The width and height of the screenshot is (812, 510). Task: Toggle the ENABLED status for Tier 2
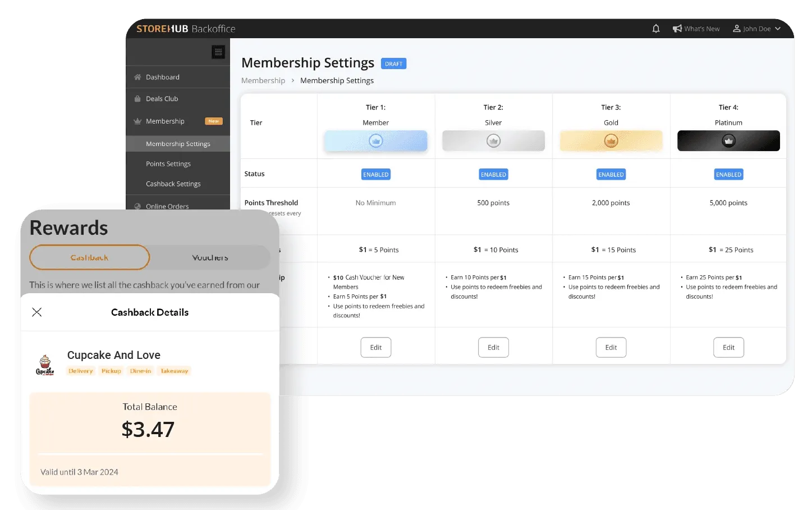[493, 175]
